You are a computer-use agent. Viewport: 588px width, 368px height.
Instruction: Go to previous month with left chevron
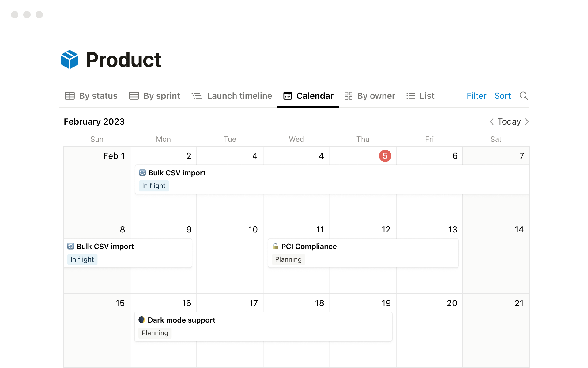[x=492, y=122]
